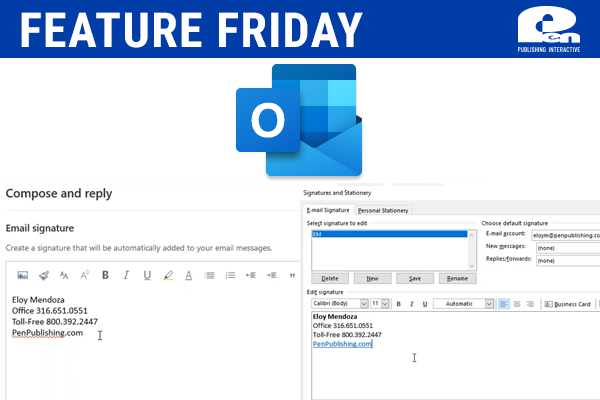The width and height of the screenshot is (600, 400).
Task: Click Office 316.651.0551 in Edit signature box
Action: [x=342, y=326]
